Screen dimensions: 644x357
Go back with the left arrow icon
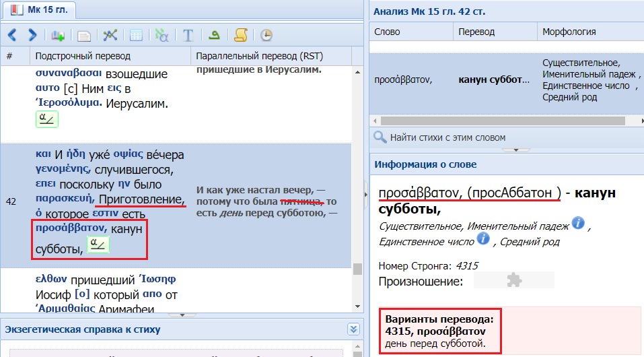click(x=12, y=35)
